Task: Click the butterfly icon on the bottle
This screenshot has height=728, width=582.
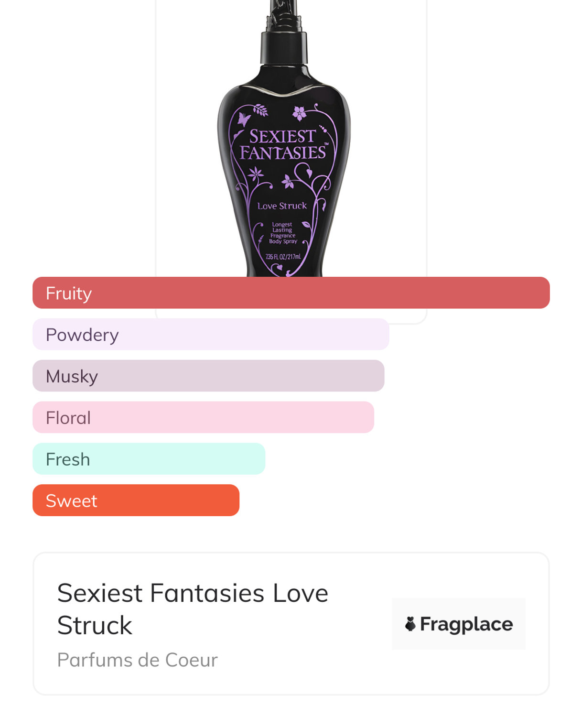Action: [x=244, y=119]
